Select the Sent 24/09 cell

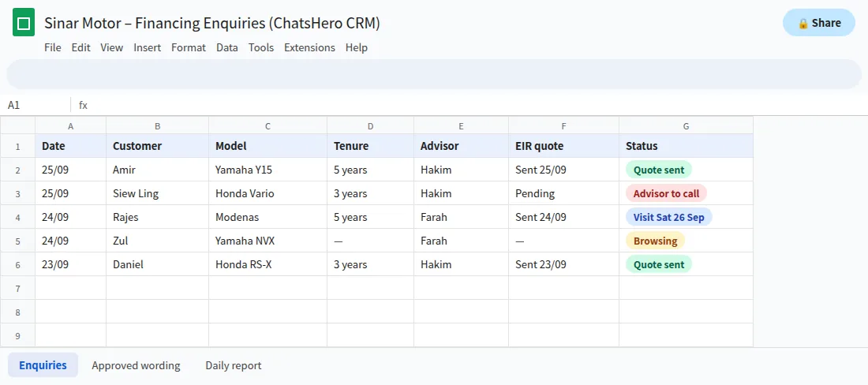[563, 217]
